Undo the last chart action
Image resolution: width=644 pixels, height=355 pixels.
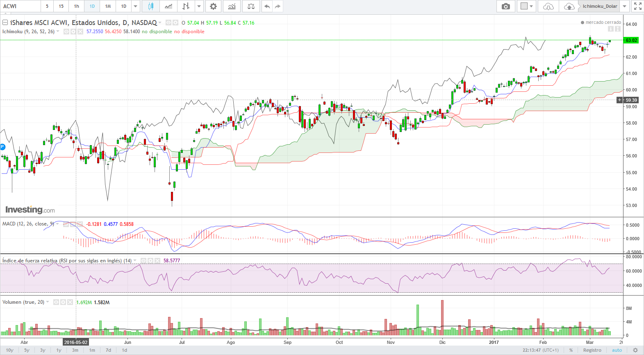(267, 6)
